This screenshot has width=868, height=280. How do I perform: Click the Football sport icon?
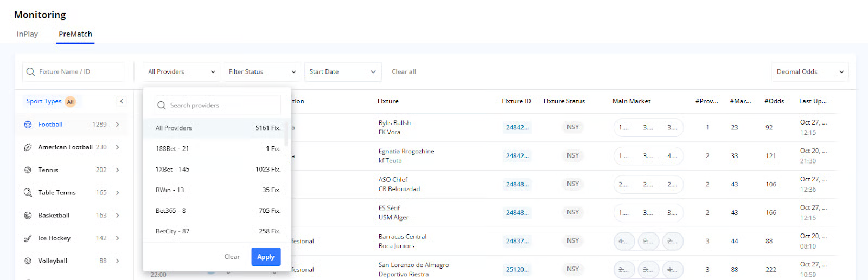point(28,125)
